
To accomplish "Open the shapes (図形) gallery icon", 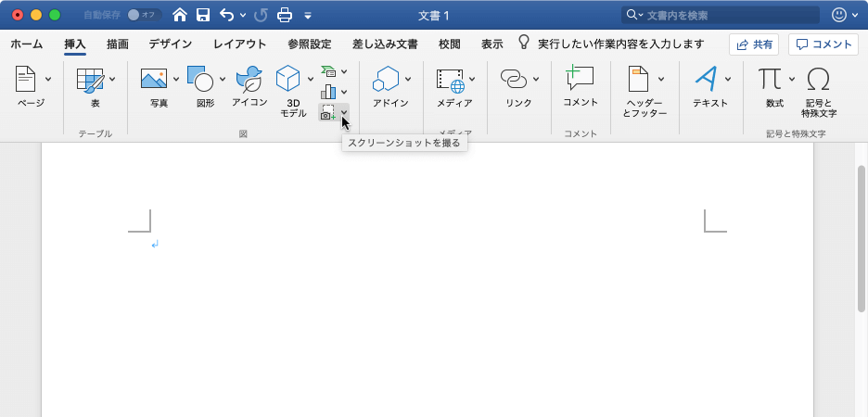I will pyautogui.click(x=199, y=79).
